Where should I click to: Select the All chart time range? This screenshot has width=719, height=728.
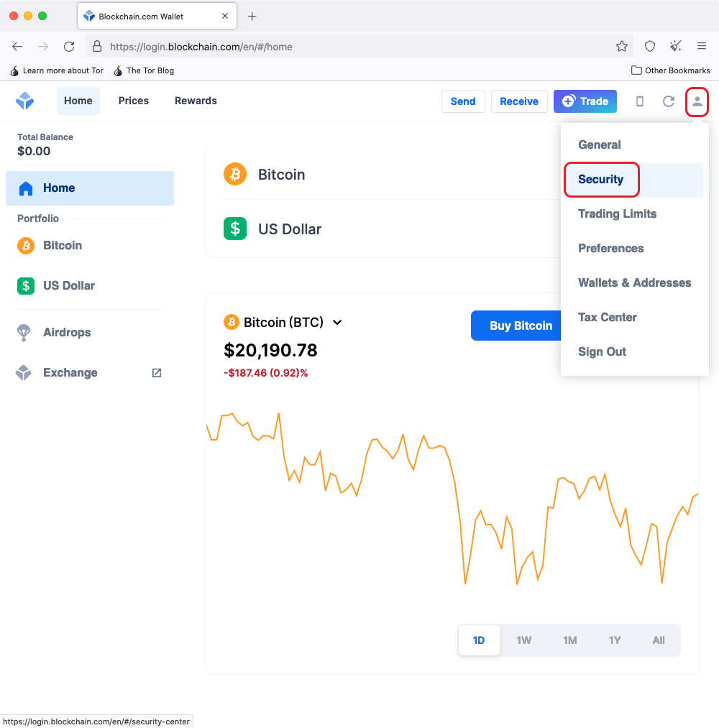point(659,640)
